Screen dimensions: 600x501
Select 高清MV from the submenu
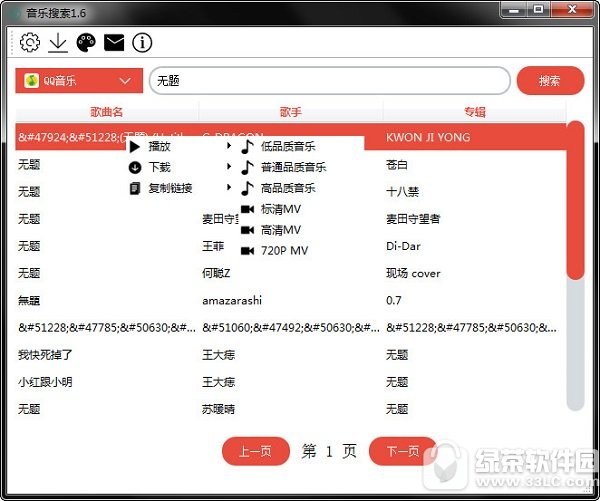coord(281,230)
